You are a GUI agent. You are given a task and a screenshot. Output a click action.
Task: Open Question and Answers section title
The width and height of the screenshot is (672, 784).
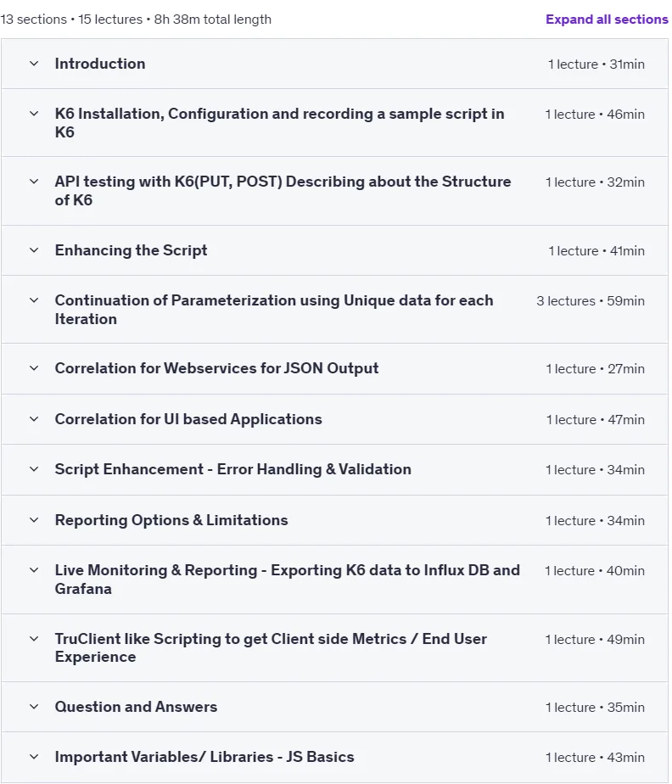pos(136,707)
